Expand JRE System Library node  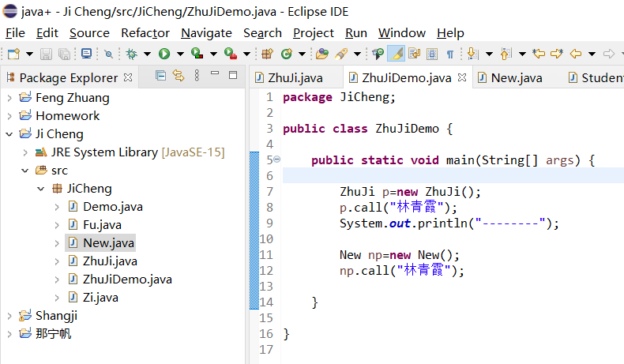[x=25, y=152]
